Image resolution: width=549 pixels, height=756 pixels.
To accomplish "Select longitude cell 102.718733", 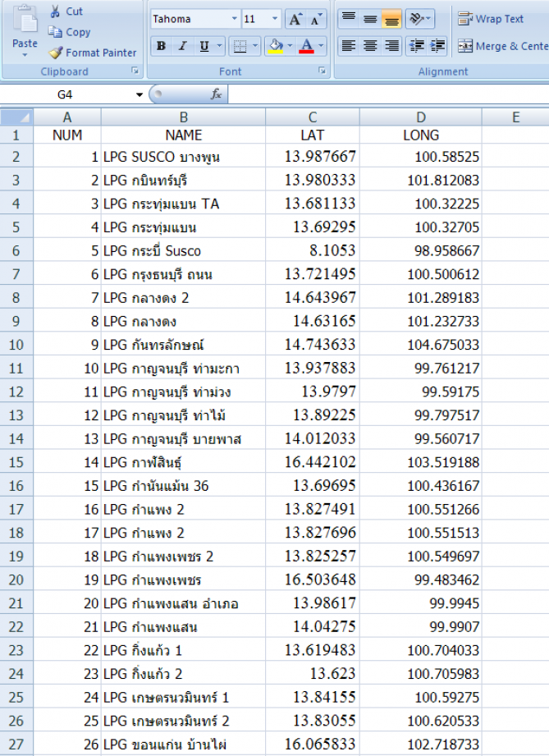I will [421, 744].
